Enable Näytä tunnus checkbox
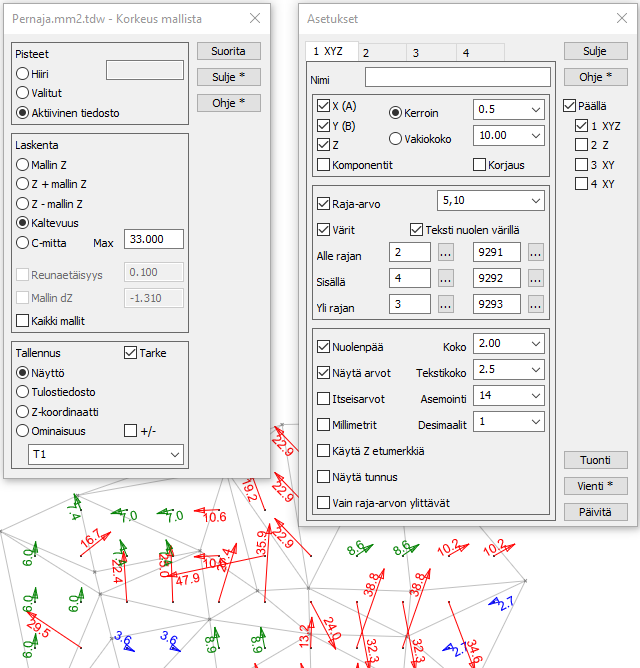The image size is (640, 668). (x=323, y=477)
